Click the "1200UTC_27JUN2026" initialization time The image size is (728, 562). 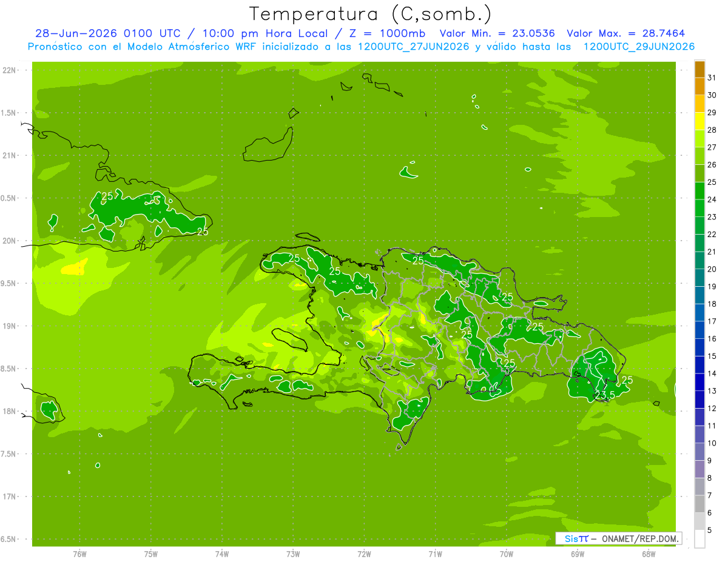pyautogui.click(x=413, y=46)
